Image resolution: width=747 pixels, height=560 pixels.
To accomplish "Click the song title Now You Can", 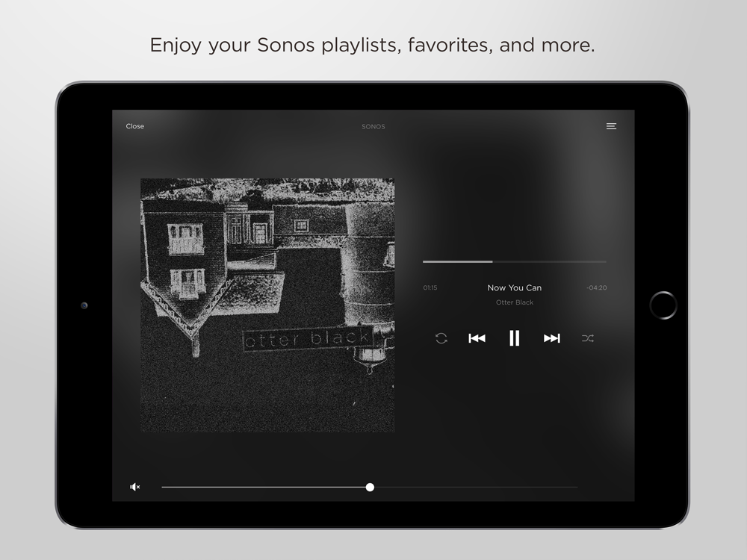I will [x=515, y=287].
